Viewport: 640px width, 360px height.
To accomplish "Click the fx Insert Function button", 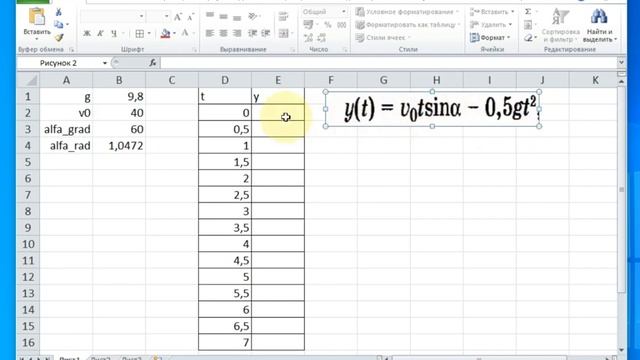I will pos(153,63).
